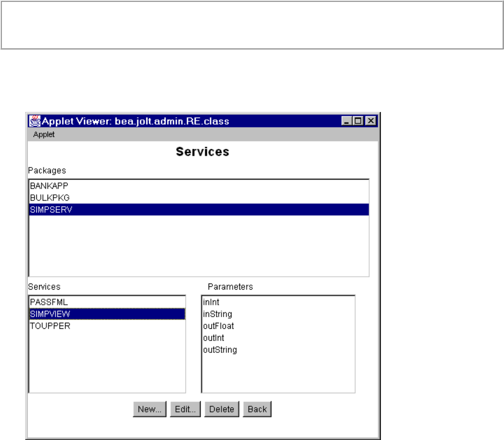Click the Delete button
This screenshot has width=504, height=440.
pyautogui.click(x=221, y=409)
